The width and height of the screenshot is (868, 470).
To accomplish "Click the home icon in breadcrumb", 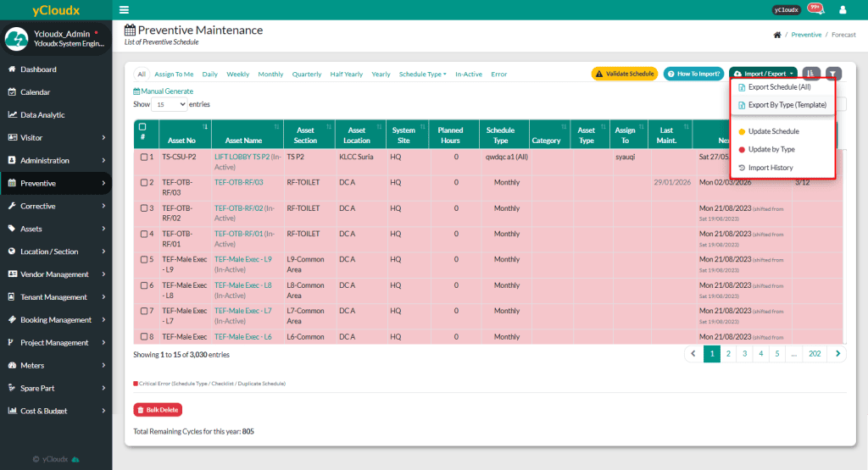I will (777, 35).
